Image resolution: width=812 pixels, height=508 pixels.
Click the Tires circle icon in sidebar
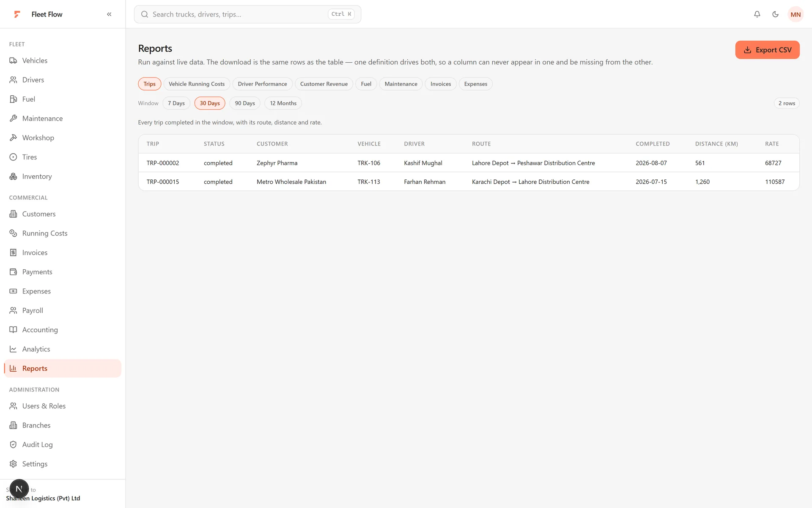pos(14,157)
